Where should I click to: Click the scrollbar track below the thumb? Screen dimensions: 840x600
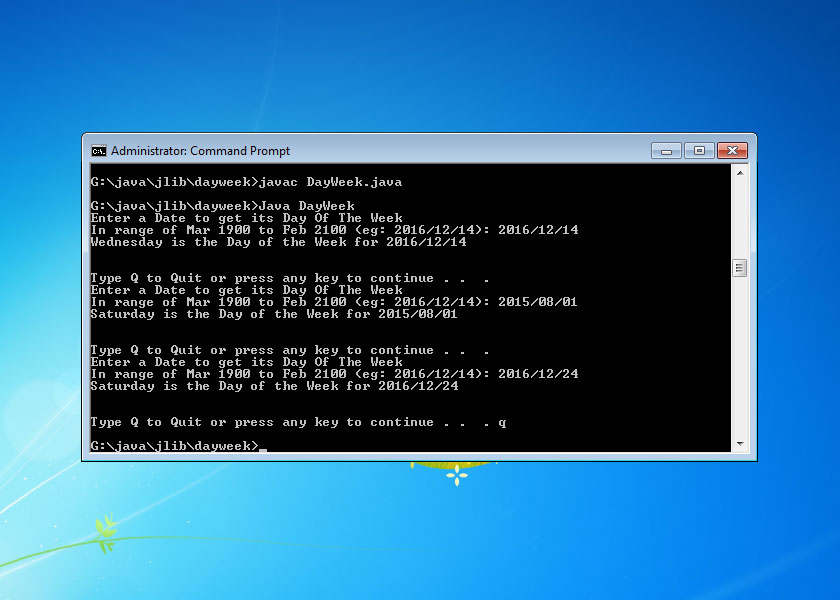click(x=740, y=360)
